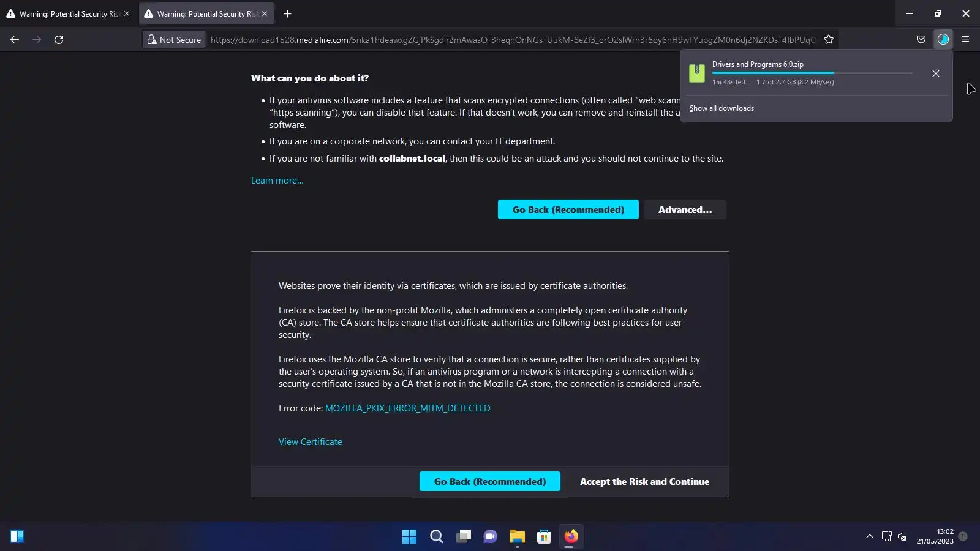Restore down the Firefox window

938,13
